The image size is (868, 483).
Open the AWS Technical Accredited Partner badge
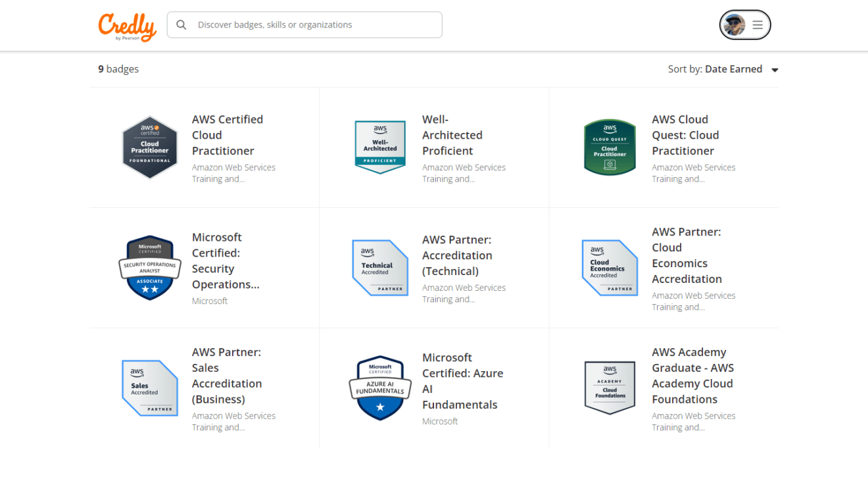click(x=379, y=267)
